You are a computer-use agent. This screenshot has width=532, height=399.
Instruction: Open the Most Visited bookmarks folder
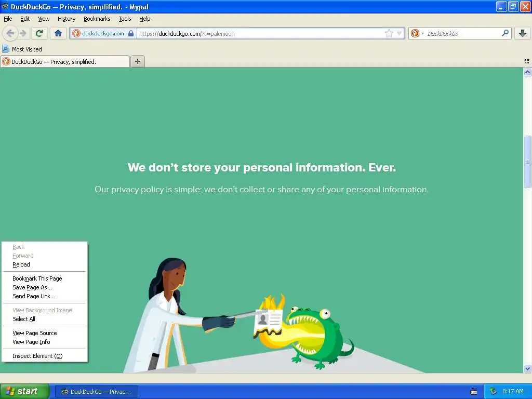[22, 49]
